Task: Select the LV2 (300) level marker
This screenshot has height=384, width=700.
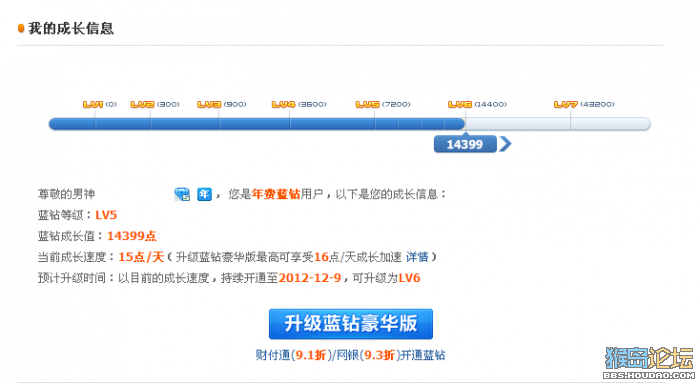Action: (155, 104)
